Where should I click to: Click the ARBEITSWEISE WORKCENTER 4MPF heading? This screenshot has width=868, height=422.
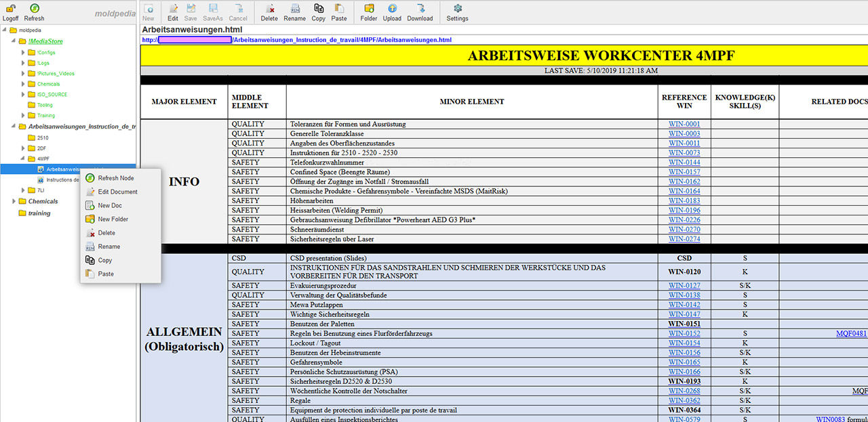point(601,56)
